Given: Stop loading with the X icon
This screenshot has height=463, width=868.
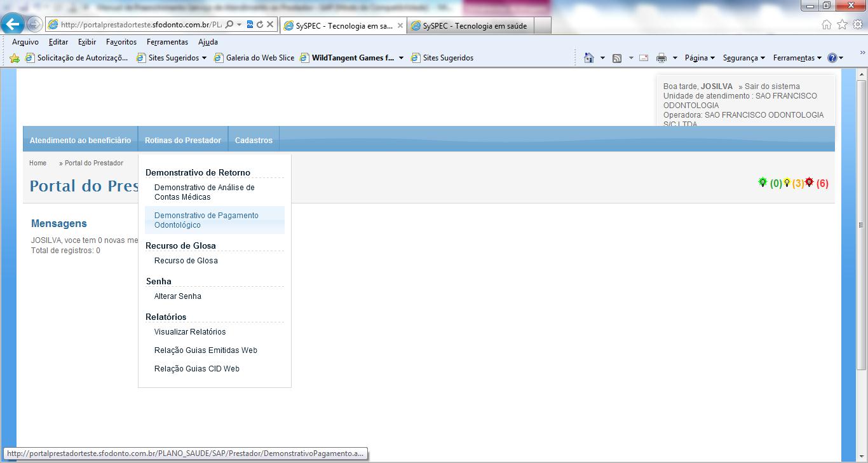Looking at the screenshot, I should tap(270, 25).
